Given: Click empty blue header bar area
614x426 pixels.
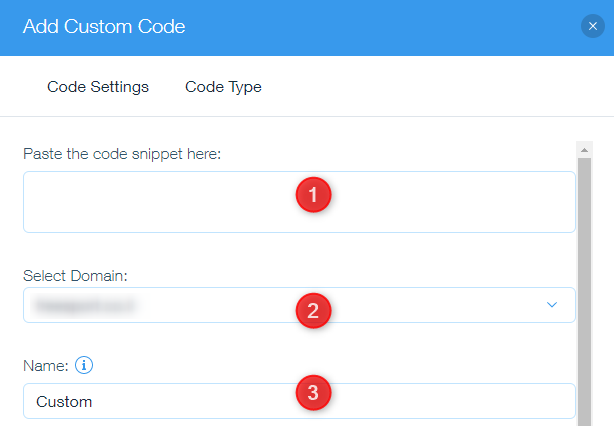Looking at the screenshot, I should 380,27.
